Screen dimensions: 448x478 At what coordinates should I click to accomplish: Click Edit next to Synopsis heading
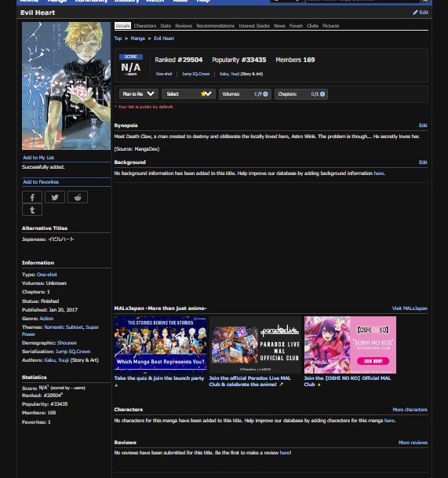click(x=423, y=126)
